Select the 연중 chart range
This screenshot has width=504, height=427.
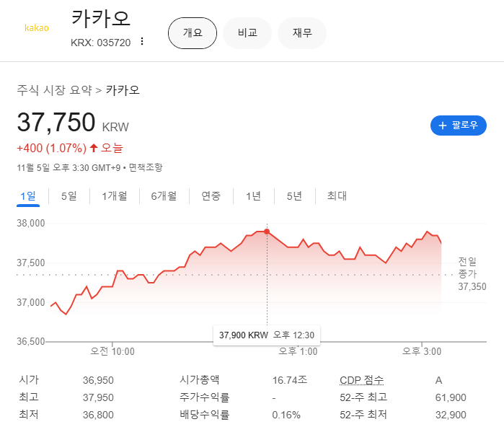(x=211, y=195)
